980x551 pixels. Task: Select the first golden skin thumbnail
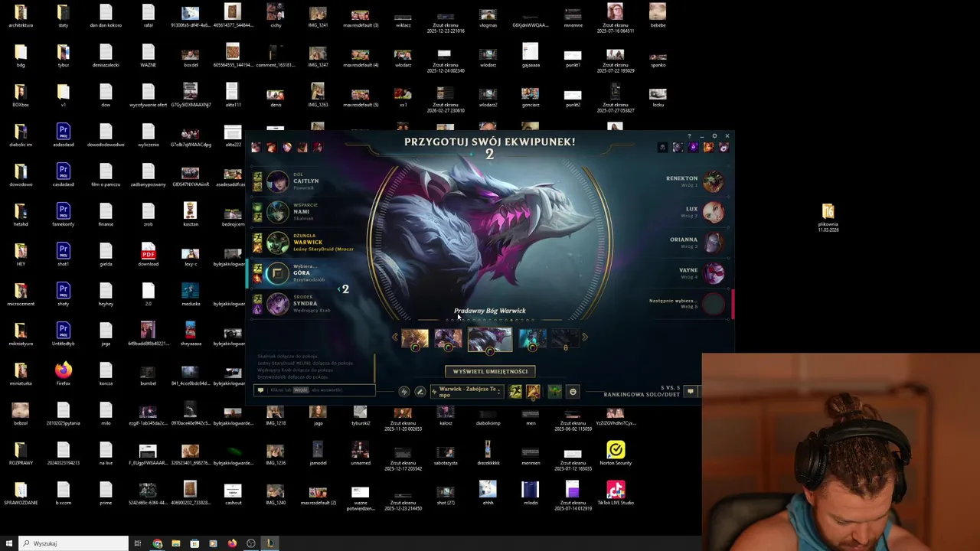click(415, 337)
